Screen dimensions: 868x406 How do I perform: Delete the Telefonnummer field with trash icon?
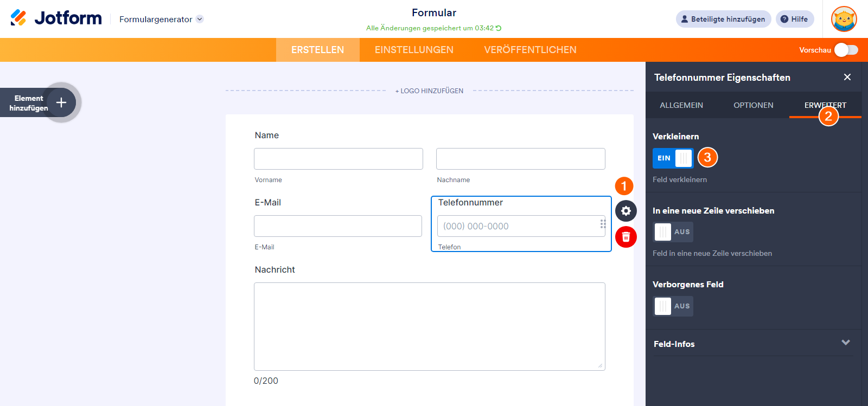coord(626,237)
